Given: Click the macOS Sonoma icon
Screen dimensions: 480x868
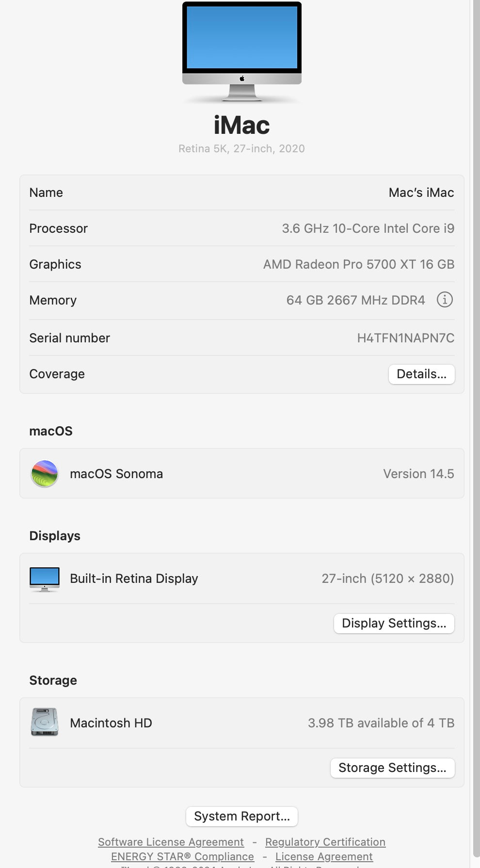Looking at the screenshot, I should point(44,474).
